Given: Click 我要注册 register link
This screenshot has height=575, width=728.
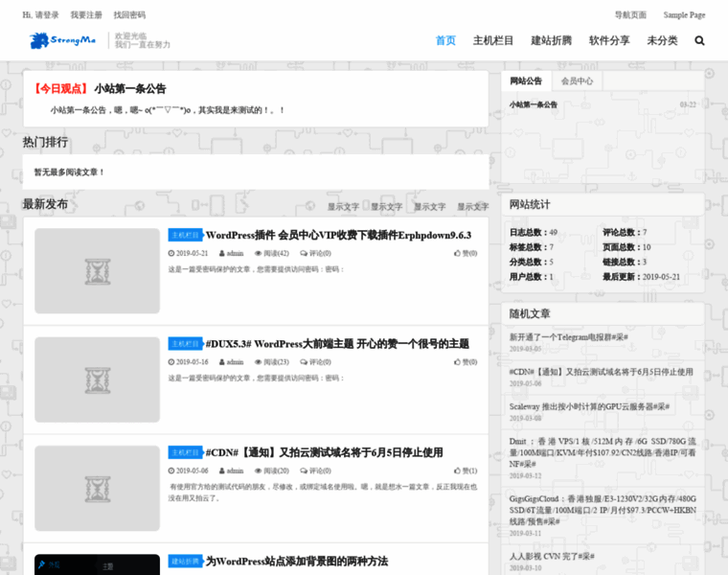Looking at the screenshot, I should pyautogui.click(x=86, y=15).
